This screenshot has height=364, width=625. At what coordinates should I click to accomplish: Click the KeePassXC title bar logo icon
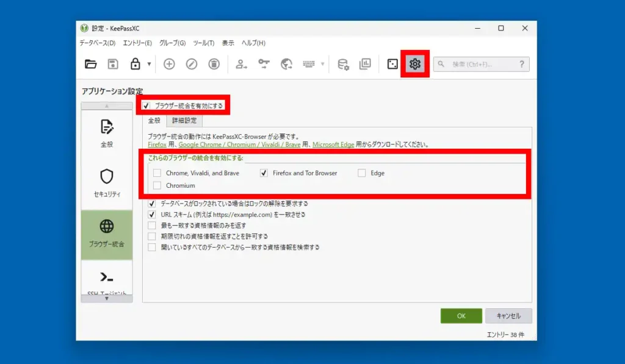click(x=84, y=28)
